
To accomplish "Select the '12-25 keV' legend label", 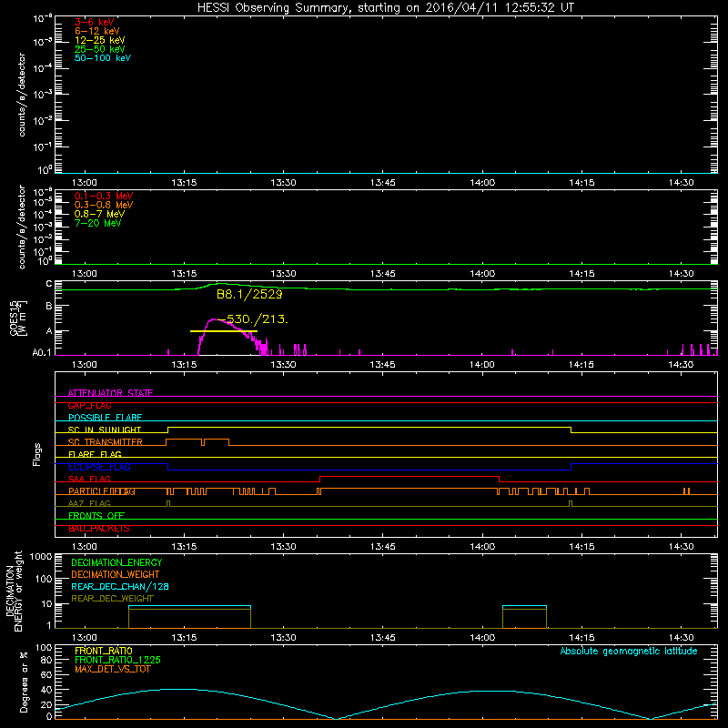I will pyautogui.click(x=100, y=40).
